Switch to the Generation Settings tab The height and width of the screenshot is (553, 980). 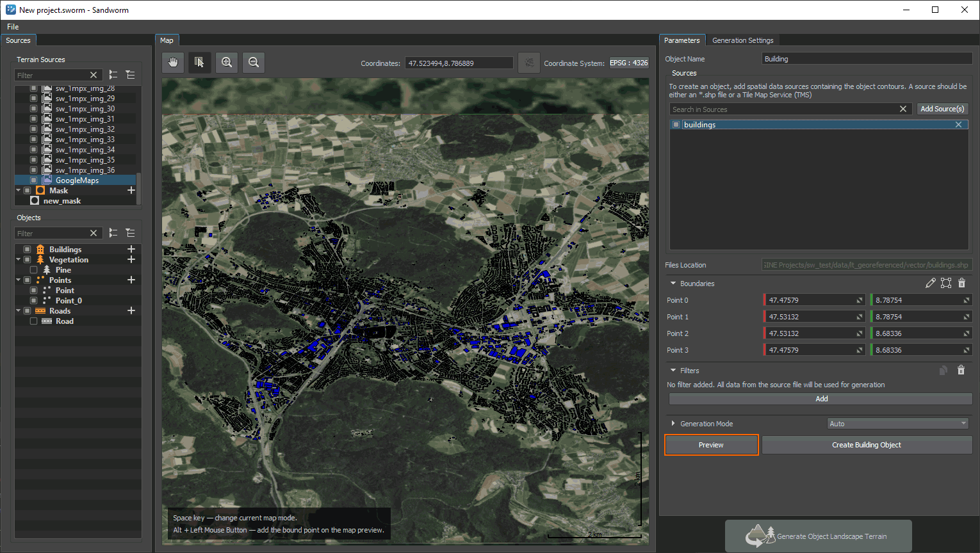coord(742,40)
